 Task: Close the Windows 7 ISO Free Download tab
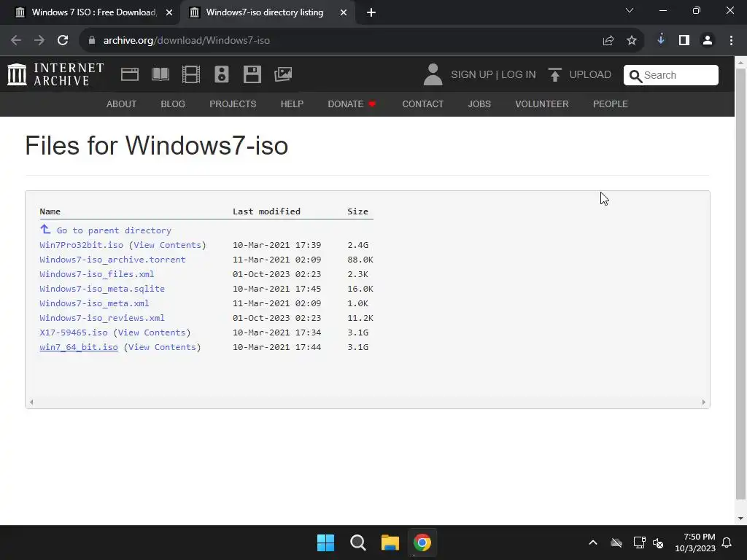click(169, 13)
